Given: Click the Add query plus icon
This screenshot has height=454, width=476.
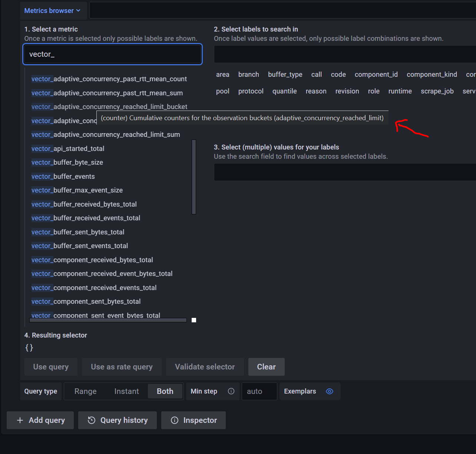Looking at the screenshot, I should 20,420.
